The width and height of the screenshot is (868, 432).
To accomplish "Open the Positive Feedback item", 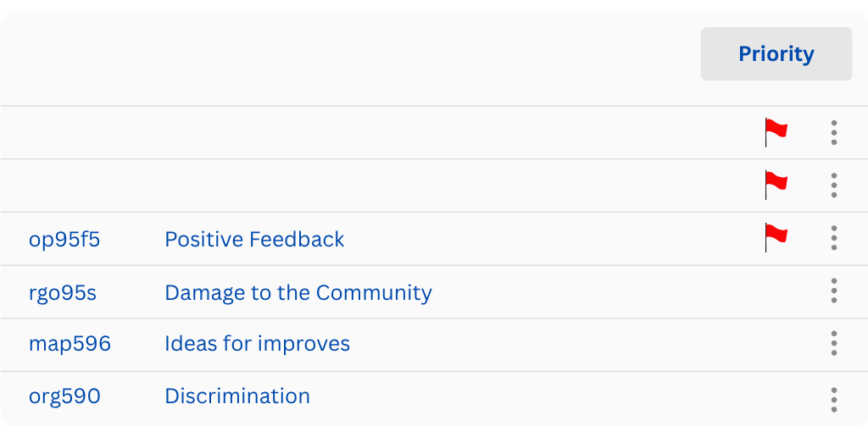I will (254, 240).
